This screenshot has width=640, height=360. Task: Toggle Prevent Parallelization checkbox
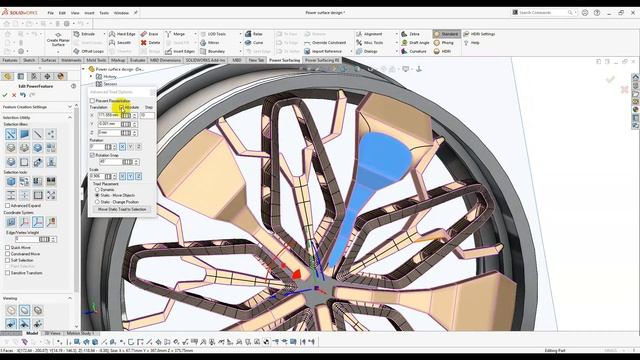[x=92, y=100]
